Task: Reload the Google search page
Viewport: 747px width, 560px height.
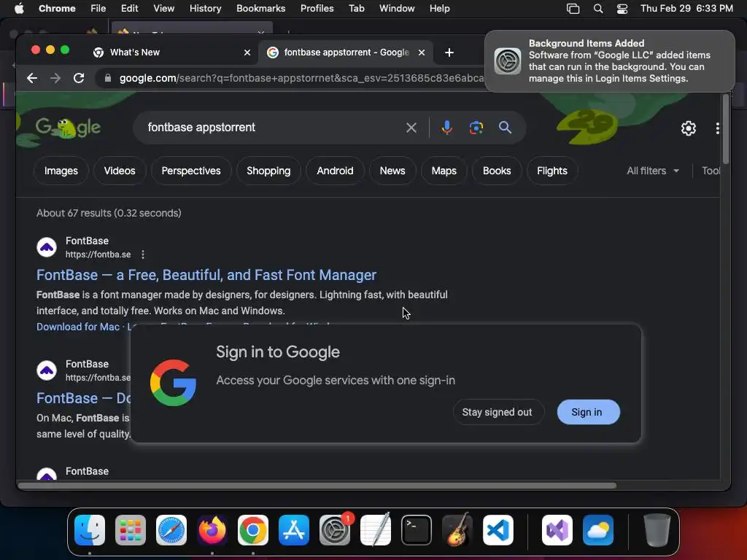Action: click(x=79, y=78)
